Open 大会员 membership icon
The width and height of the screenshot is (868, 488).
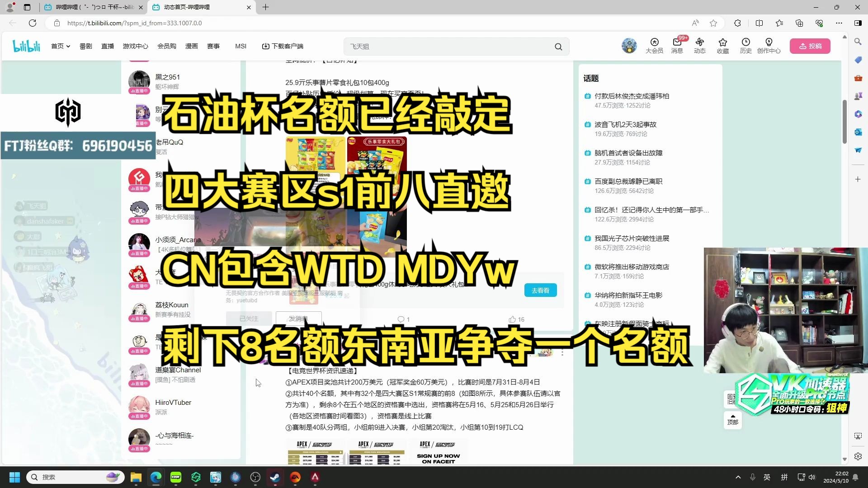point(654,46)
